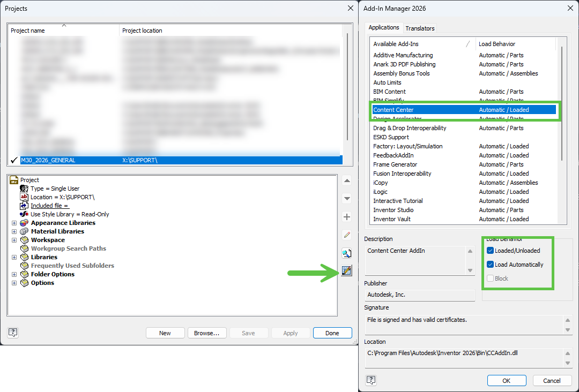Select the Applications tab

[x=384, y=27]
